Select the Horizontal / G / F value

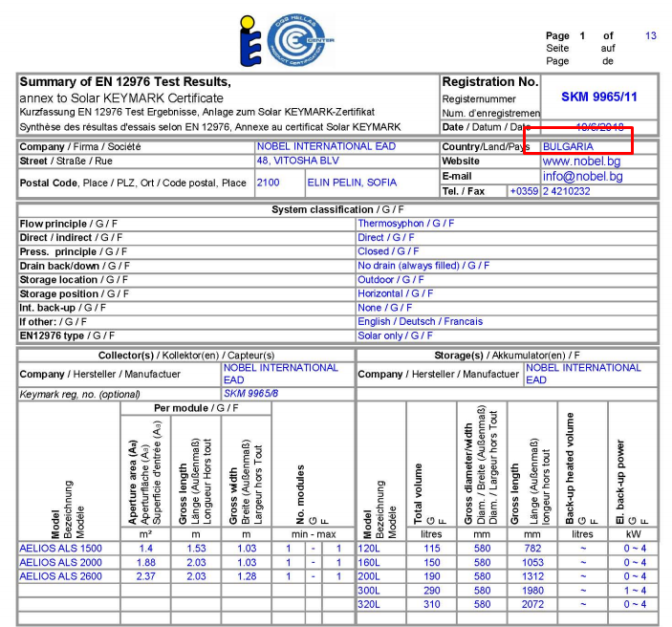[x=395, y=293]
